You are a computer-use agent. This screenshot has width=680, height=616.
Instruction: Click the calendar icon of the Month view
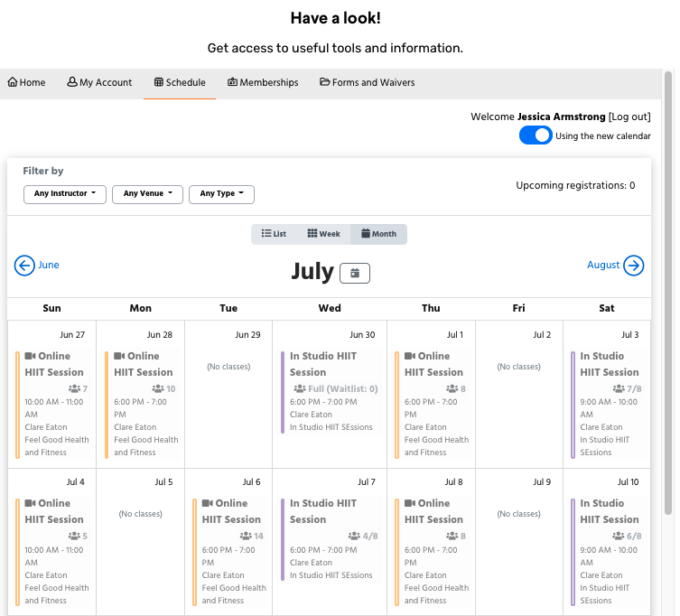(366, 233)
